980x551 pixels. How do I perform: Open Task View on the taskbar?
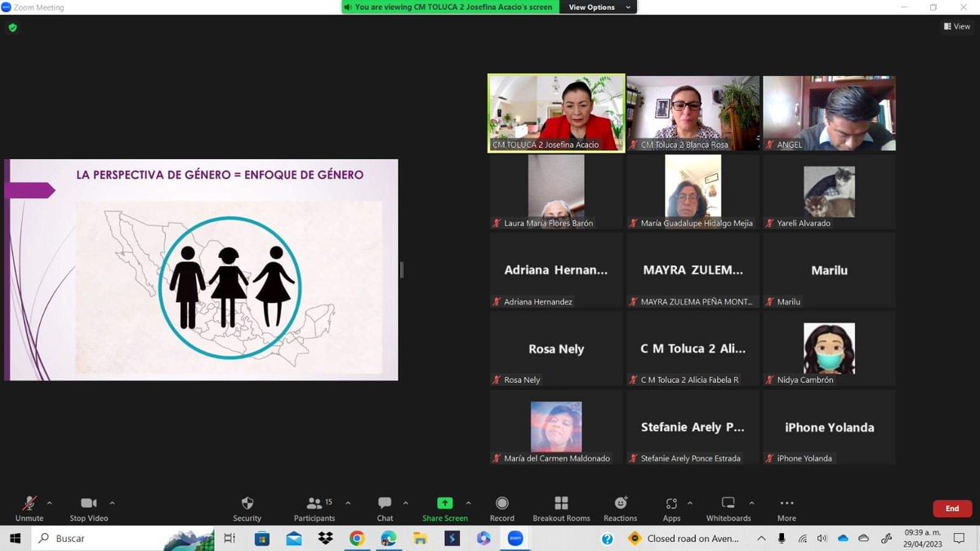(230, 539)
